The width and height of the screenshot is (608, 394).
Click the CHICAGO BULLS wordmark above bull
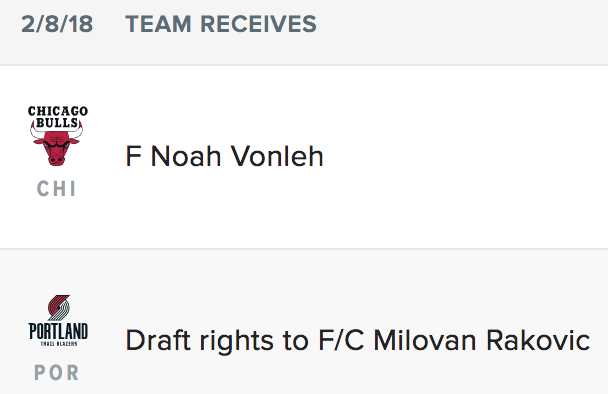point(57,117)
